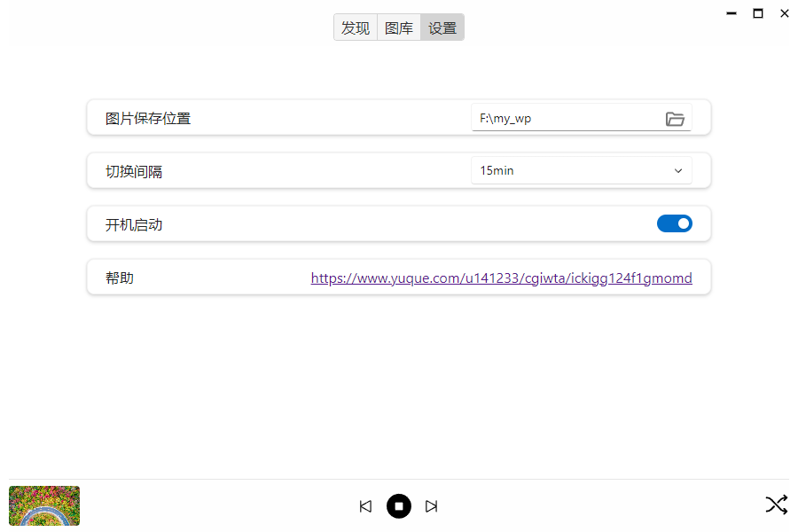The image size is (798, 532).
Task: Open the folder browser for save location
Action: pyautogui.click(x=675, y=119)
